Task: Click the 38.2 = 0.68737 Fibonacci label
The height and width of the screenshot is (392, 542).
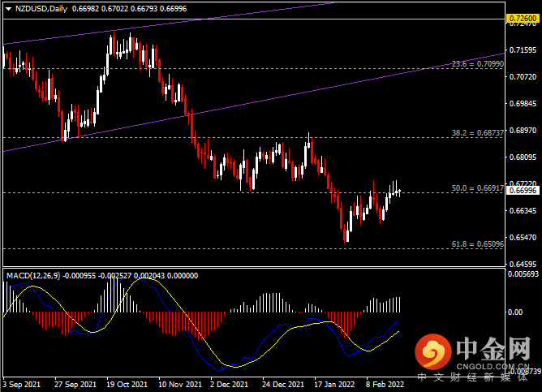Action: (x=478, y=133)
